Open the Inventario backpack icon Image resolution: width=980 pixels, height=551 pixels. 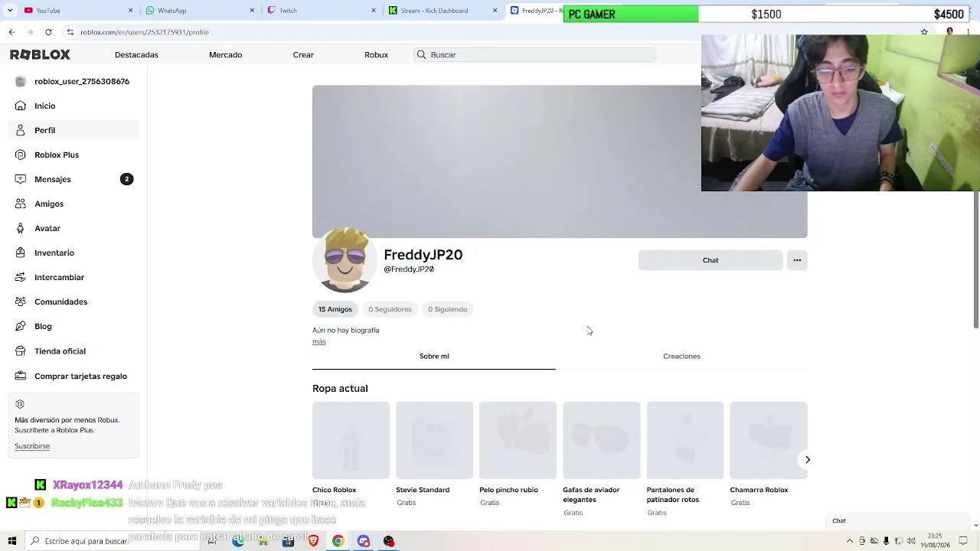[21, 253]
